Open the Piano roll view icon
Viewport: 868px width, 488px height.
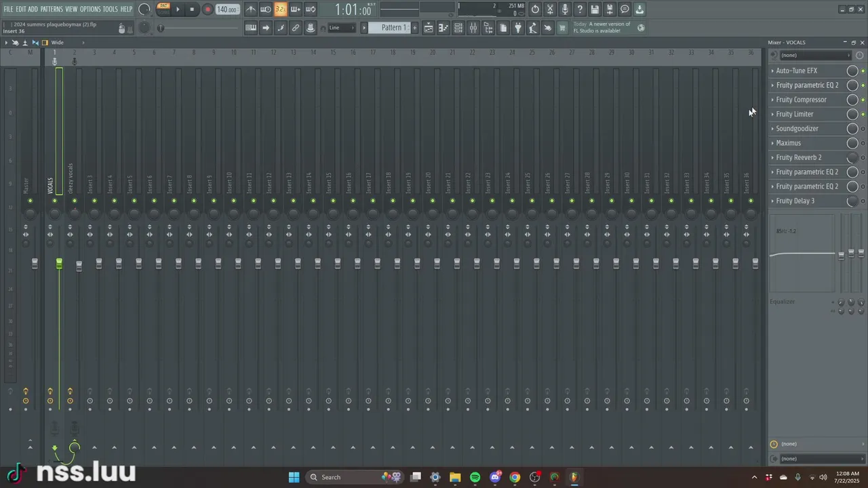443,28
